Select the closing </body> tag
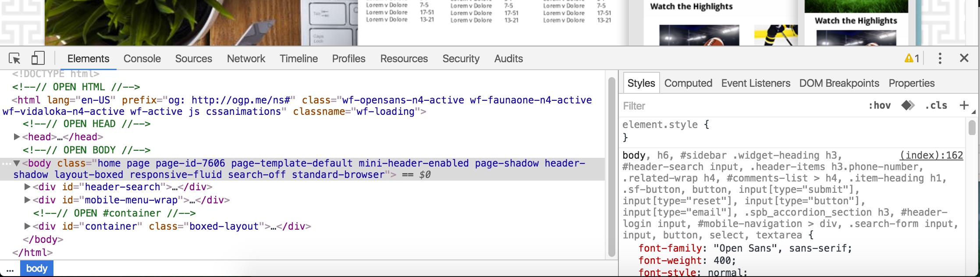This screenshot has height=277, width=980. pyautogui.click(x=43, y=239)
